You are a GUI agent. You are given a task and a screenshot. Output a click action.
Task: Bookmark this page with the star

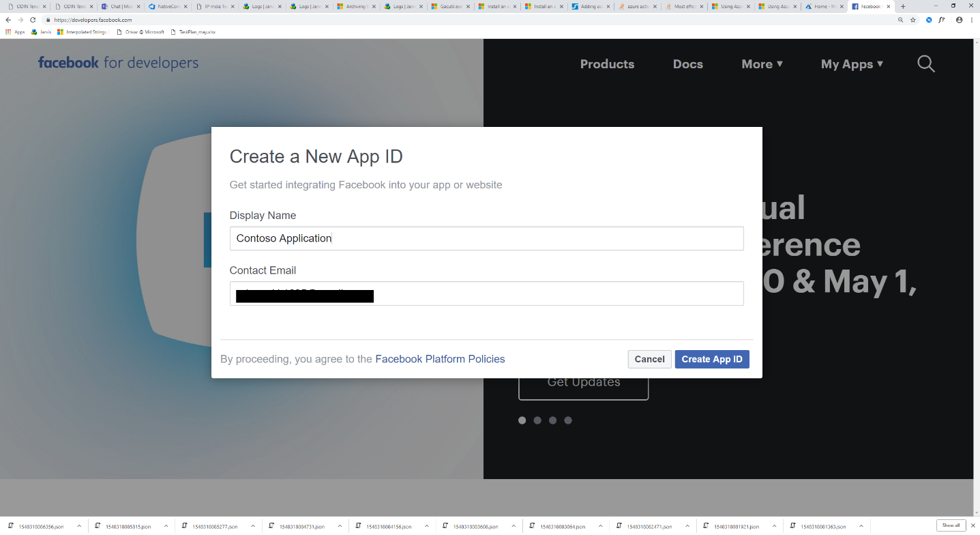pos(913,20)
